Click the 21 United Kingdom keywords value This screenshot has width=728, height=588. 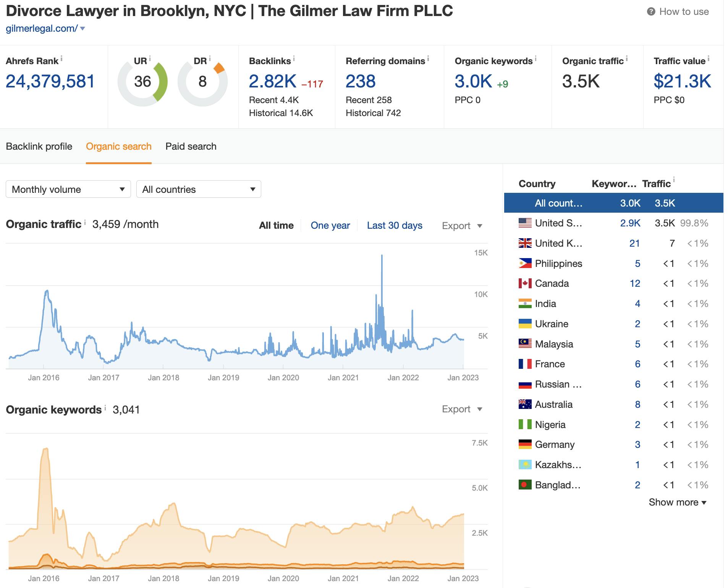point(634,243)
